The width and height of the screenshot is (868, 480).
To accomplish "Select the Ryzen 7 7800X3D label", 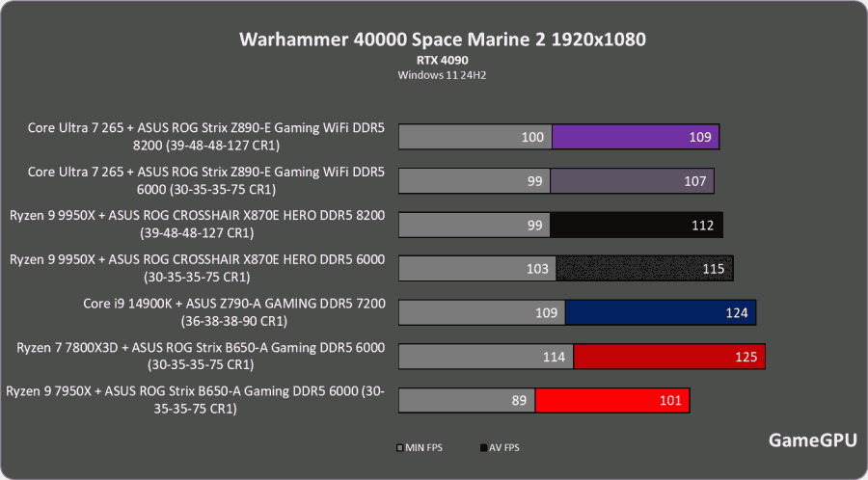I will point(201,356).
